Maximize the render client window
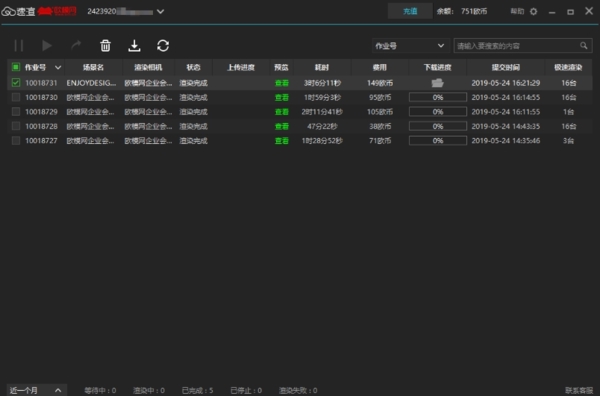This screenshot has height=396, width=600. [x=570, y=12]
